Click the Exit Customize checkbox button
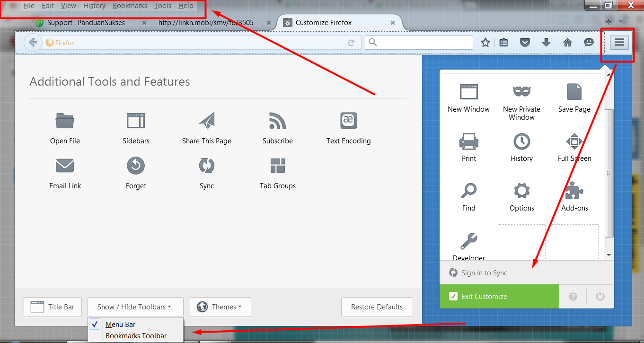This screenshot has height=343, width=644. point(499,297)
